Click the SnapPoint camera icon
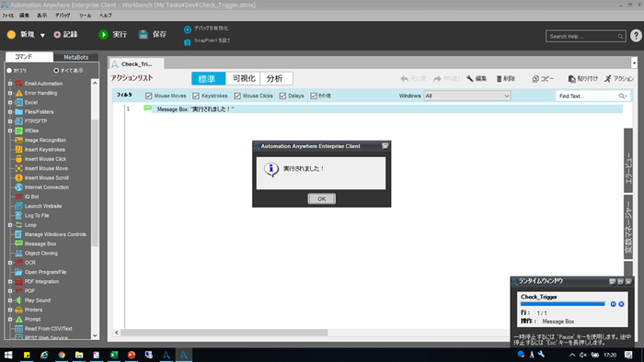 [x=188, y=42]
